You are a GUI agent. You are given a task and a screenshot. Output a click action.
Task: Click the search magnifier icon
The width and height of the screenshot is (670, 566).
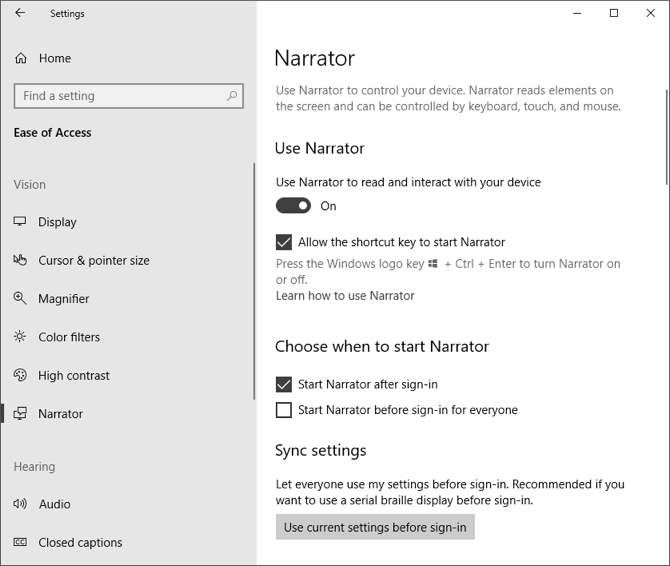pyautogui.click(x=232, y=96)
